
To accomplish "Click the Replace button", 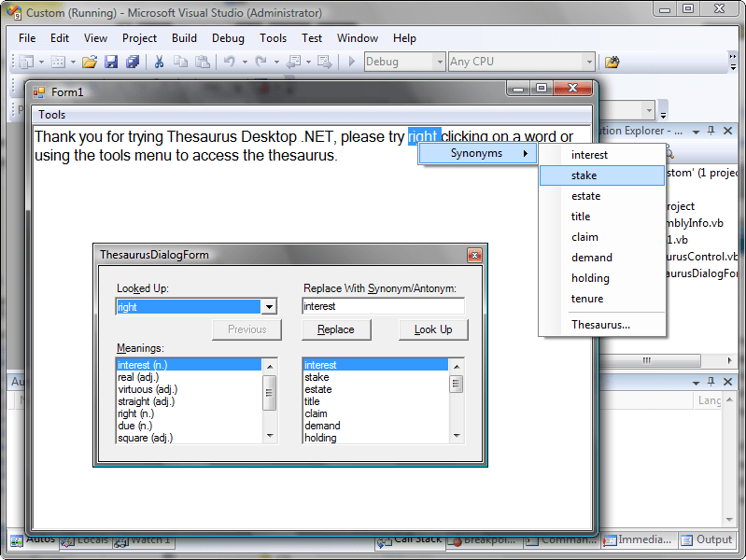I will 336,329.
